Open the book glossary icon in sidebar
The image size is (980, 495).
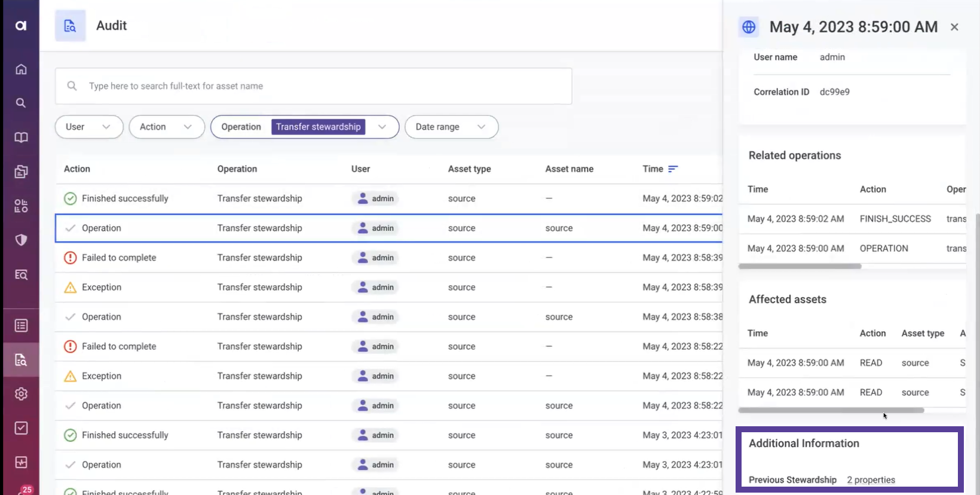coord(21,137)
